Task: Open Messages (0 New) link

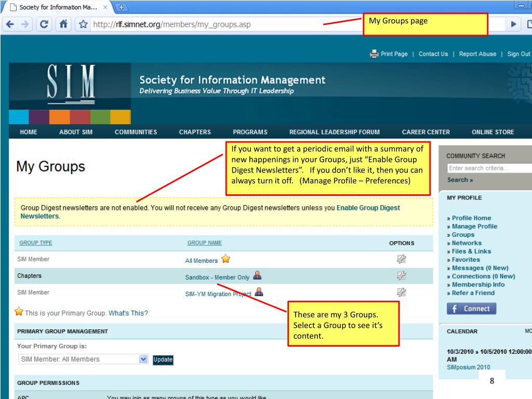Action: click(x=480, y=268)
